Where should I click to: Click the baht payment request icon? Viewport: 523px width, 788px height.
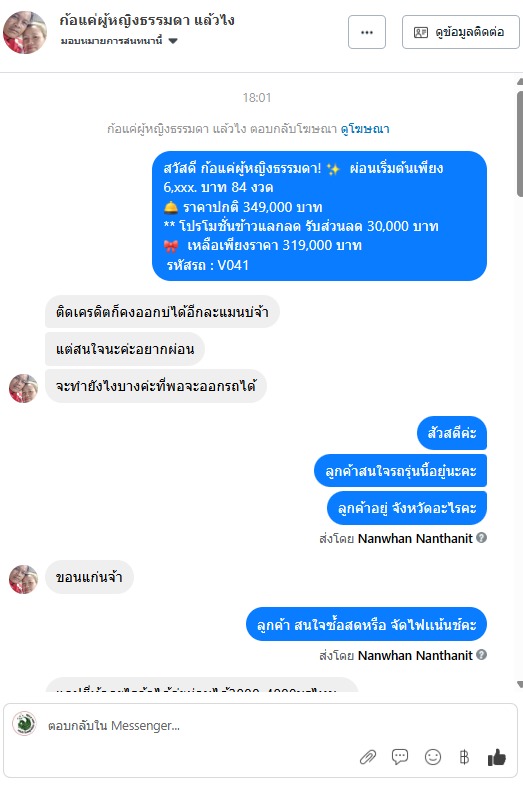click(464, 757)
